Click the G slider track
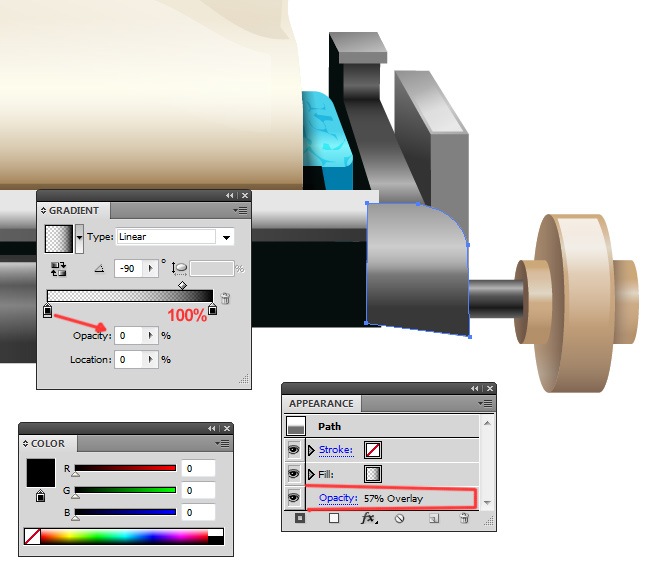The image size is (650, 574). tap(125, 490)
